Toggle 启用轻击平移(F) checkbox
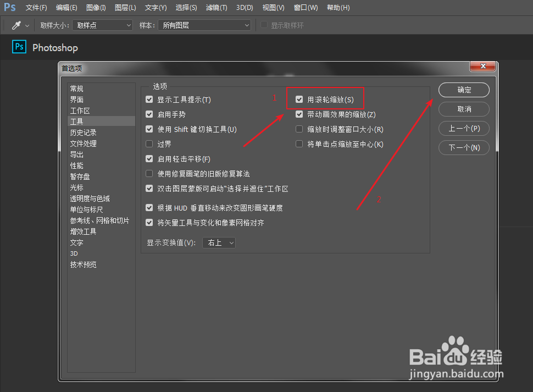This screenshot has height=392, width=533. click(x=149, y=159)
